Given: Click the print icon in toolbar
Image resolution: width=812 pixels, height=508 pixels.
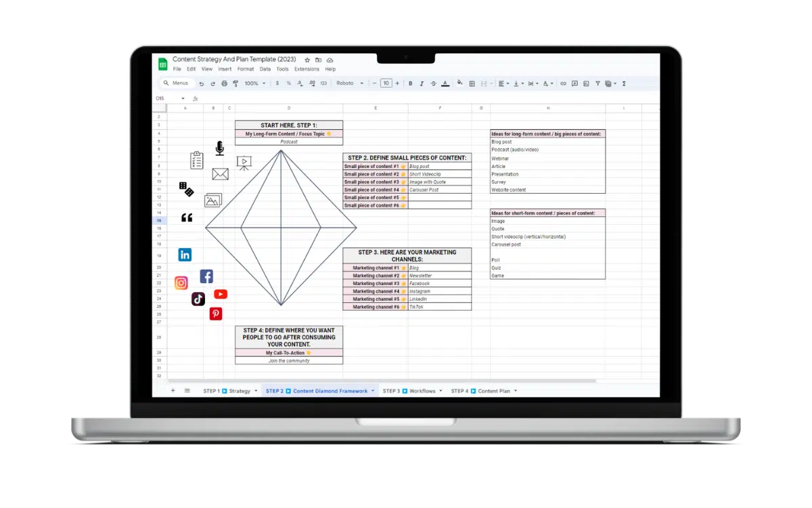Looking at the screenshot, I should (224, 83).
